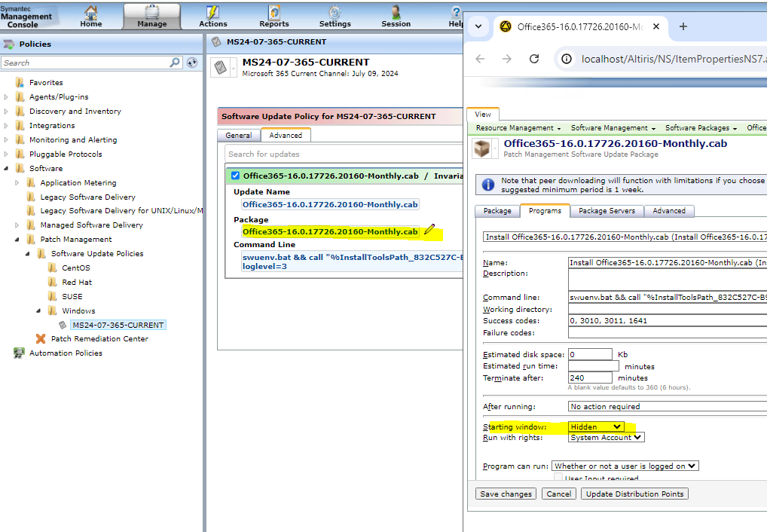Viewport: 767px width, 532px height.
Task: Click the Policies search input field
Action: click(x=86, y=63)
